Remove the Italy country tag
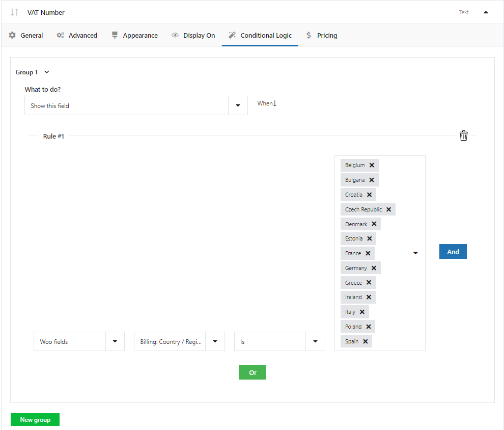 [x=362, y=312]
